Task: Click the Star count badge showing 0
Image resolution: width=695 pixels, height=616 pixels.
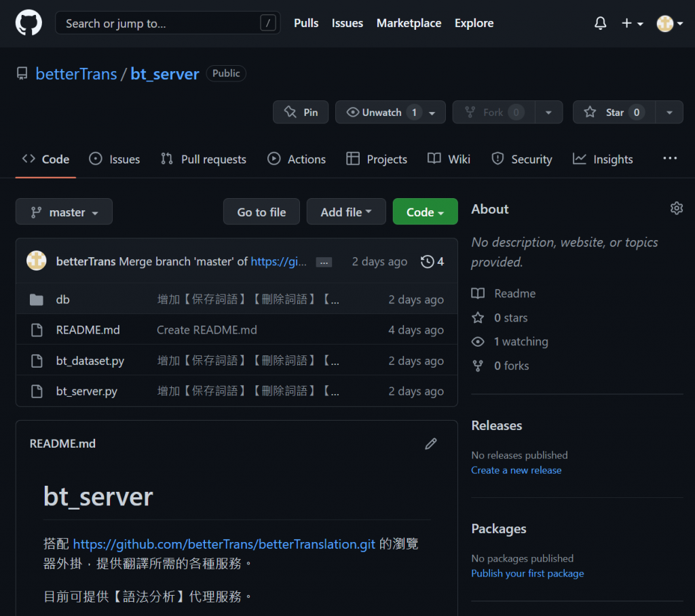Action: point(636,113)
